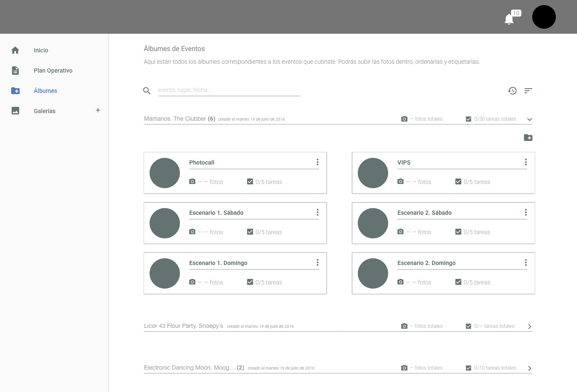Click the notification count badge 10
Viewport: 577px width, 392px height.
click(516, 13)
